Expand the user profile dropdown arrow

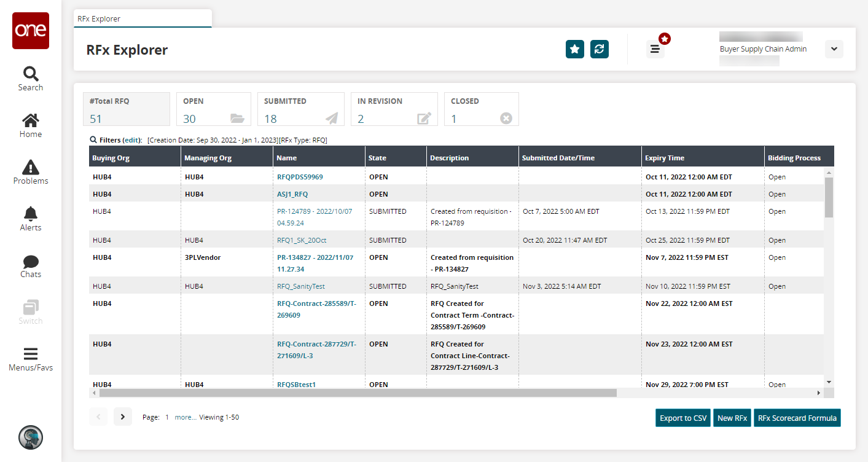pos(834,49)
